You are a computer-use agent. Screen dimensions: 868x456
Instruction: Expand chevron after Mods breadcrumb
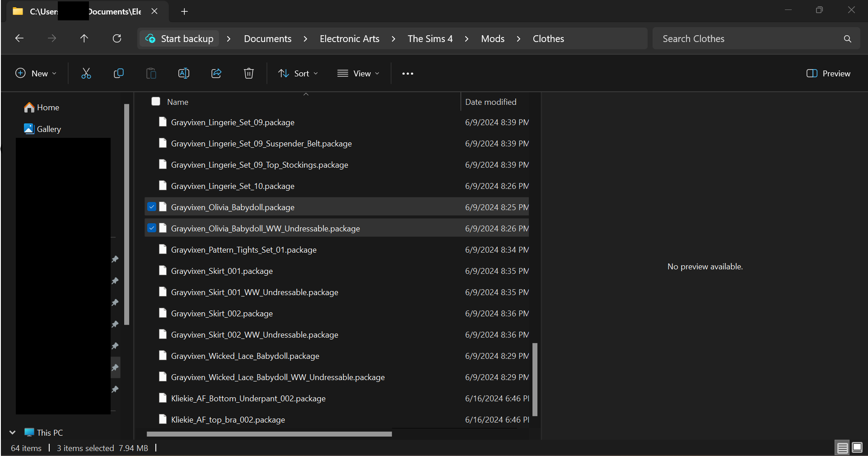(x=518, y=39)
